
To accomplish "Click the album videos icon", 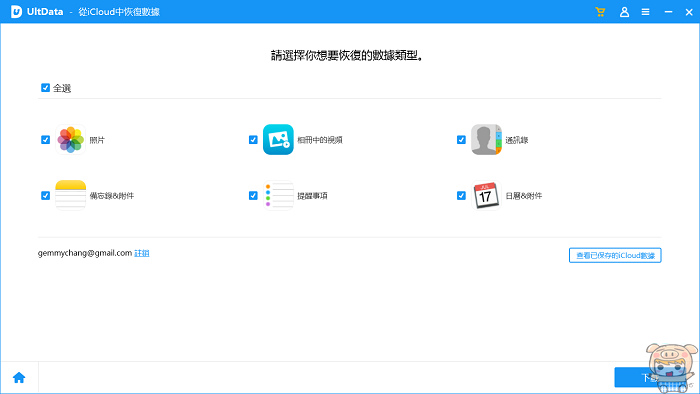I will coord(278,140).
